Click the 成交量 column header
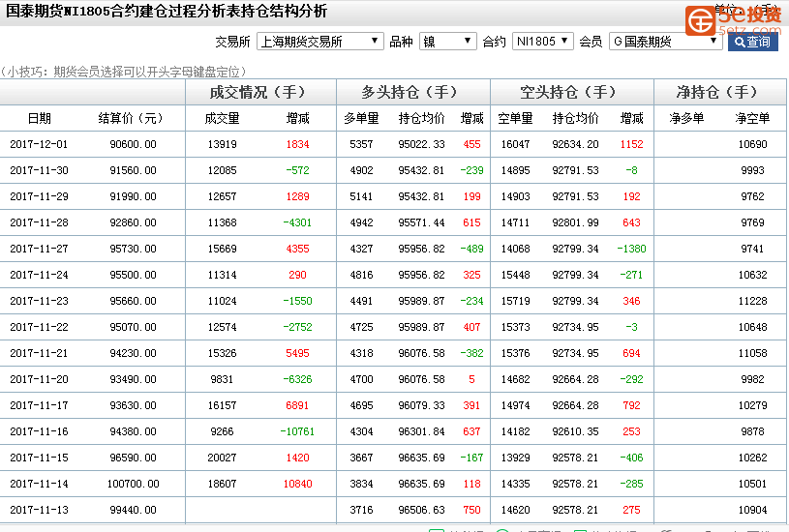This screenshot has height=532, width=789. click(x=222, y=118)
